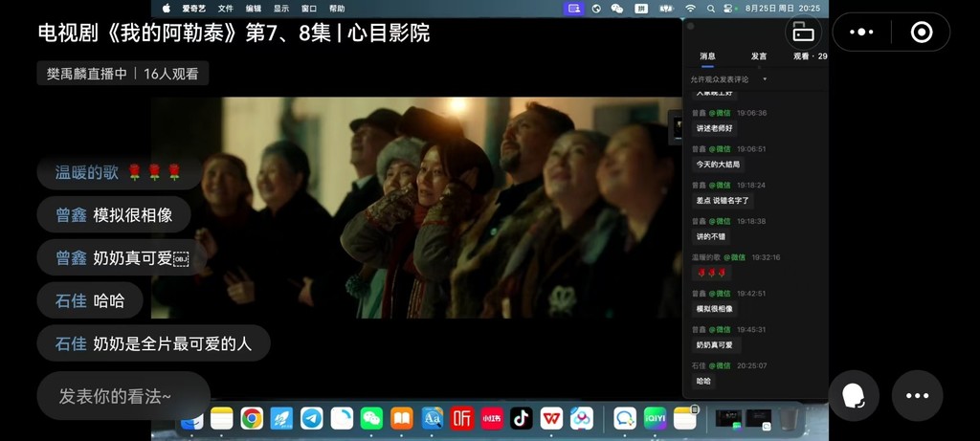Open the 文件 menu in menu bar
The height and width of the screenshot is (441, 980).
(x=225, y=9)
